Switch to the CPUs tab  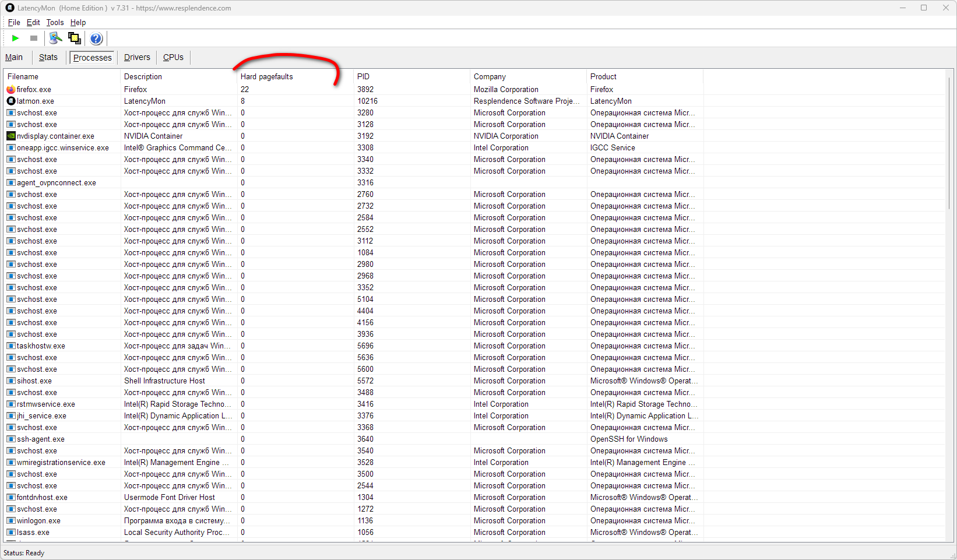pyautogui.click(x=173, y=57)
